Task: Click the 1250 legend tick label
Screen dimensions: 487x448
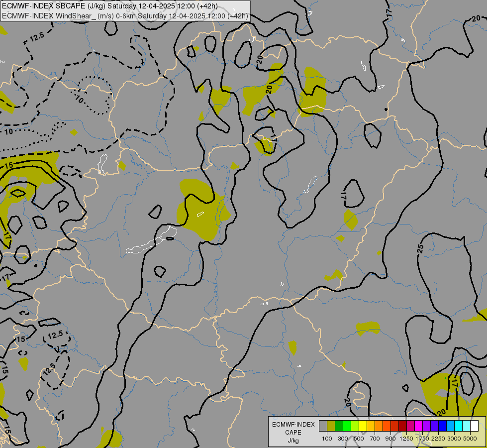Action: 406,439
